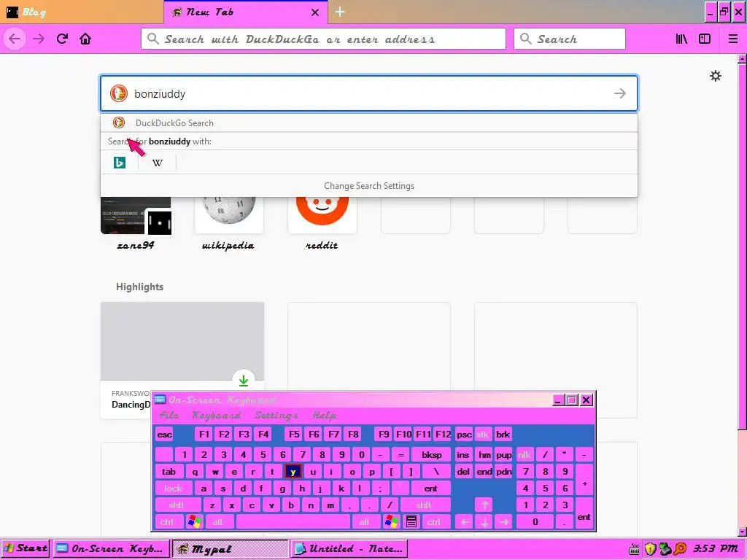747x560 pixels.
Task: Click the b key on on-screen keyboard
Action: tap(291, 505)
